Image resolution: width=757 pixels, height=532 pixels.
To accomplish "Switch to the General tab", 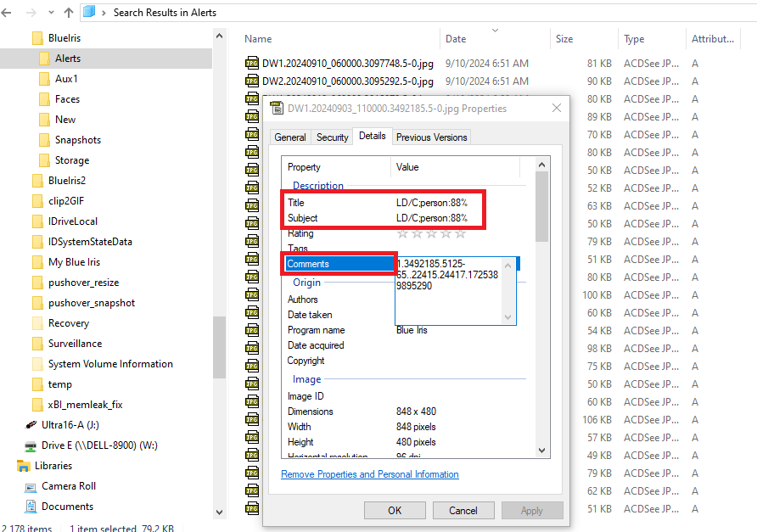I will (x=290, y=137).
